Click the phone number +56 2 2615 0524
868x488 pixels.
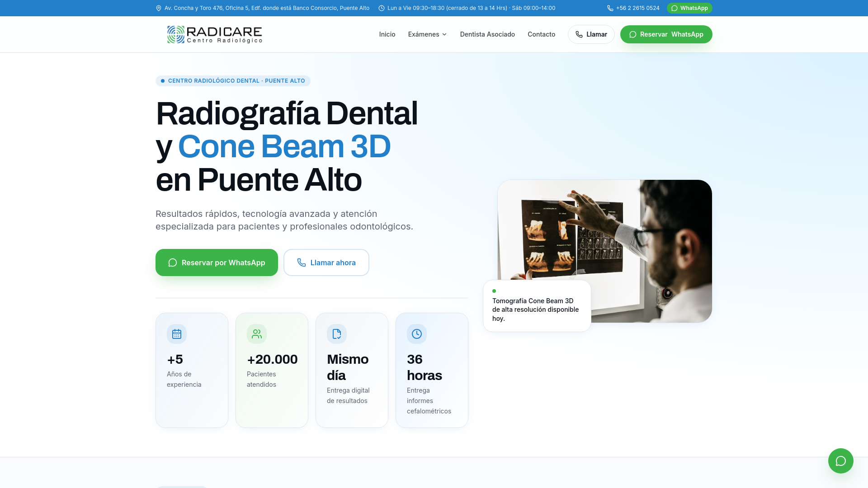tap(637, 8)
